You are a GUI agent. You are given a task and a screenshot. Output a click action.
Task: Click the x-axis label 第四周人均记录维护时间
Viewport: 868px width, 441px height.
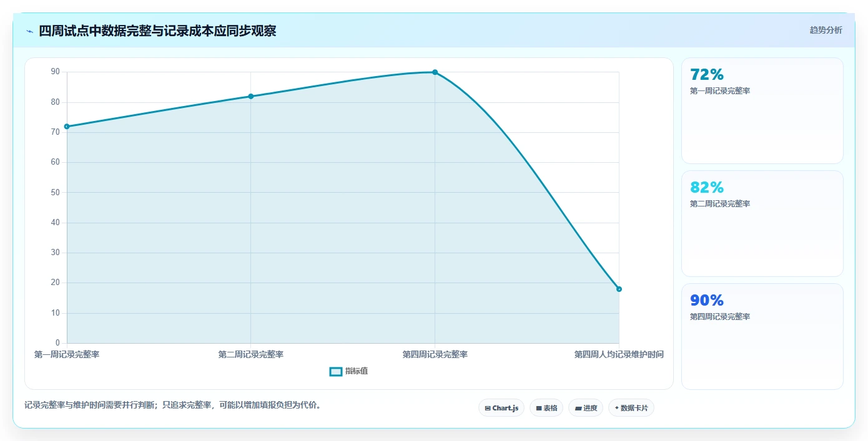pos(619,354)
